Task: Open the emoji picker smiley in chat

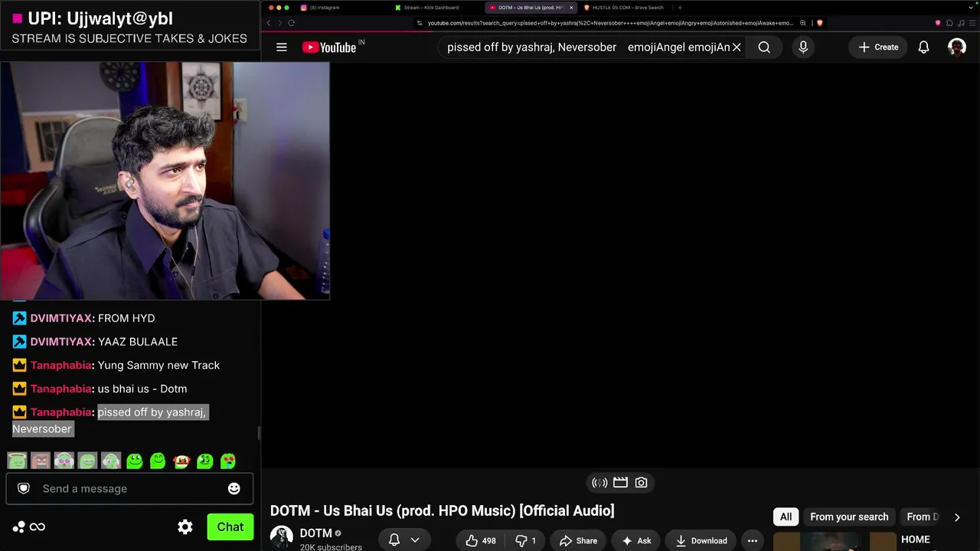Action: [x=234, y=488]
